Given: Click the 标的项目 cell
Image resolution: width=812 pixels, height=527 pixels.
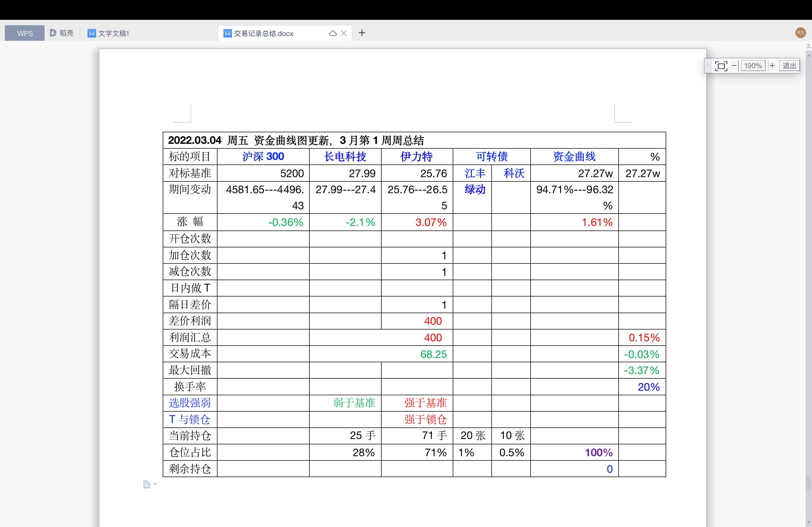Looking at the screenshot, I should tap(190, 156).
